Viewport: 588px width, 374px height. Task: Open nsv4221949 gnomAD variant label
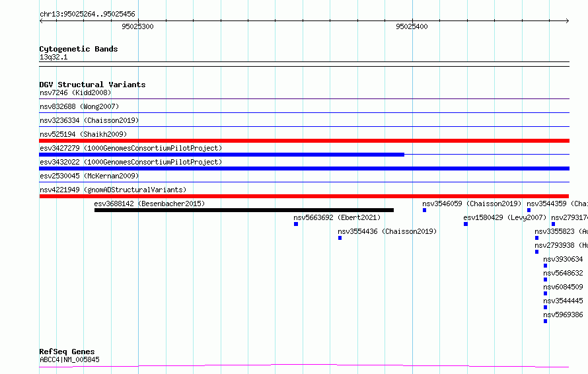pyautogui.click(x=113, y=190)
